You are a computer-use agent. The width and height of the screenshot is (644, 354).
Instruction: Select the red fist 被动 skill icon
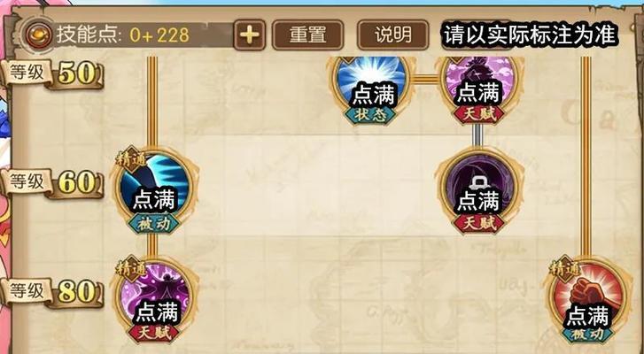587,297
